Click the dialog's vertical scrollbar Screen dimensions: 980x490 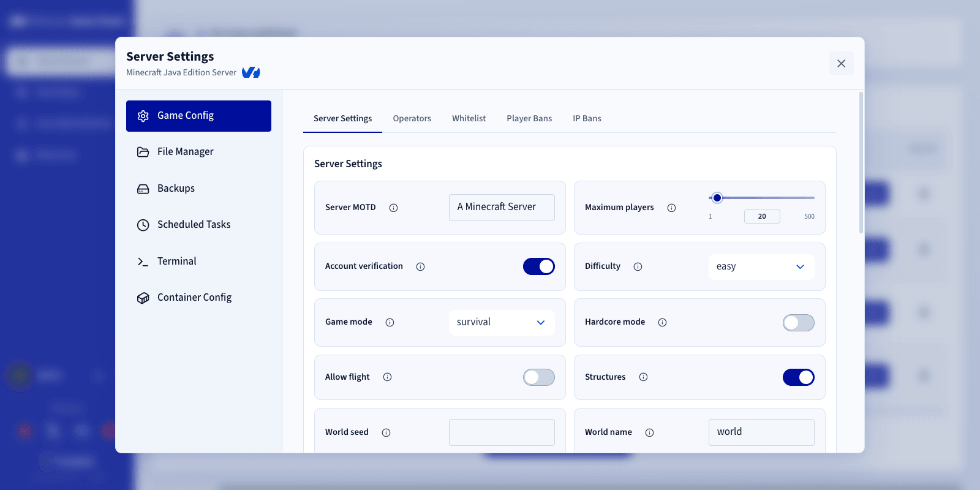[861, 162]
